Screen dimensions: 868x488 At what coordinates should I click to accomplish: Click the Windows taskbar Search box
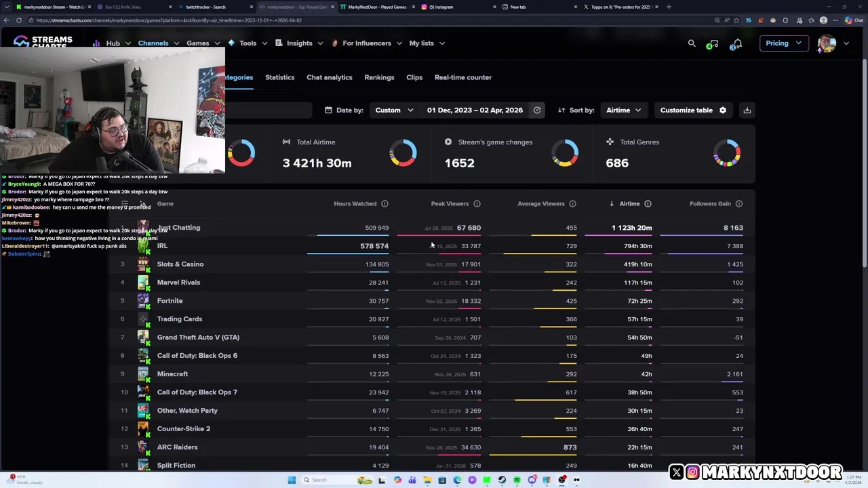[328, 480]
